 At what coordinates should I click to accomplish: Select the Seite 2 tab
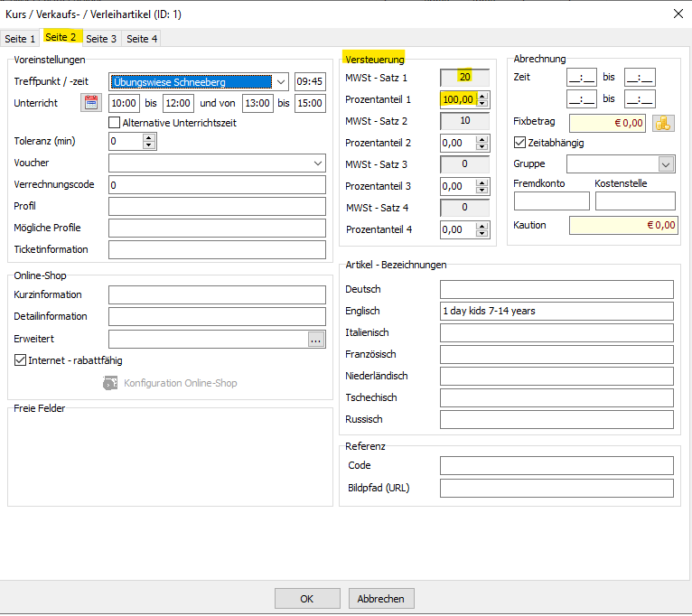(x=61, y=37)
